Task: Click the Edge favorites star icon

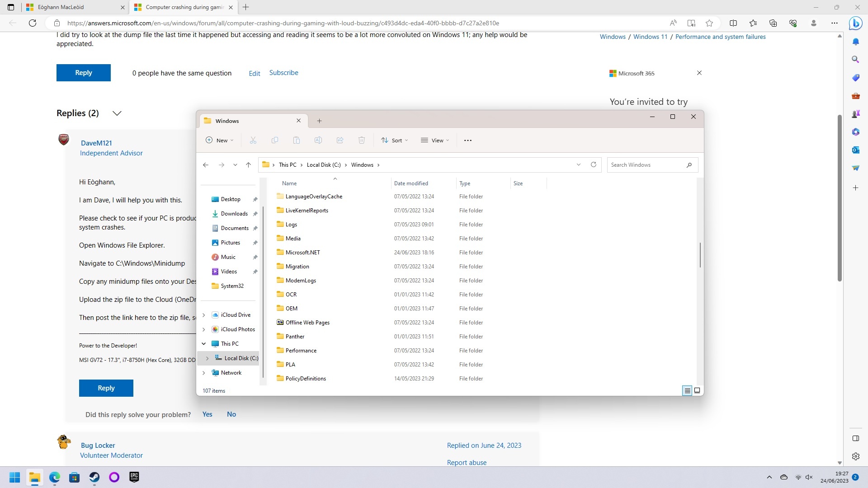Action: click(x=709, y=23)
